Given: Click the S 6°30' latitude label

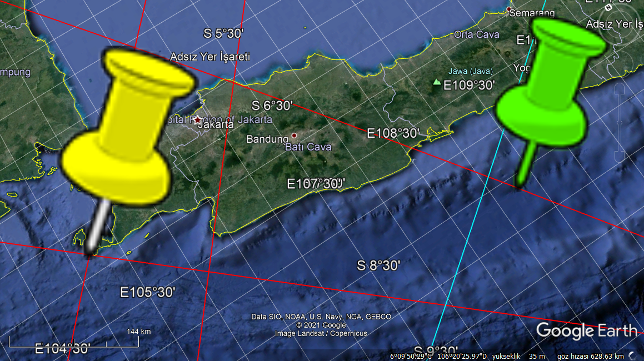Looking at the screenshot, I should 272,106.
